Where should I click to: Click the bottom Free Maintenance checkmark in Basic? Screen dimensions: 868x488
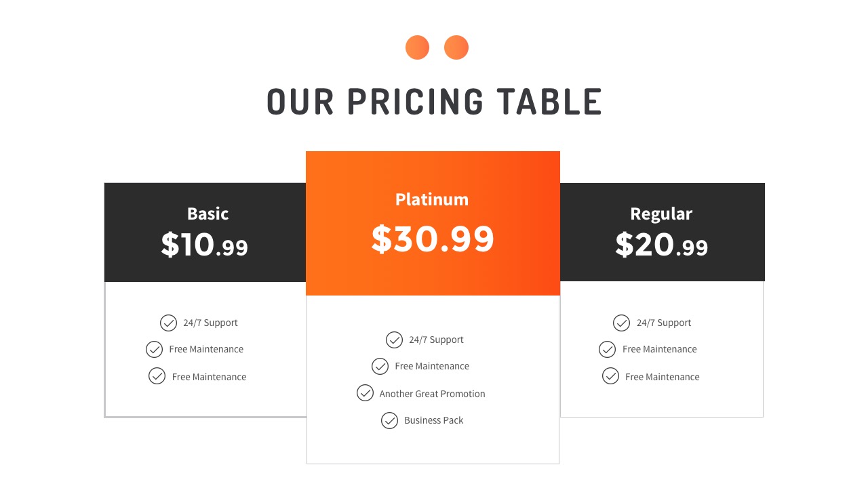(x=157, y=376)
